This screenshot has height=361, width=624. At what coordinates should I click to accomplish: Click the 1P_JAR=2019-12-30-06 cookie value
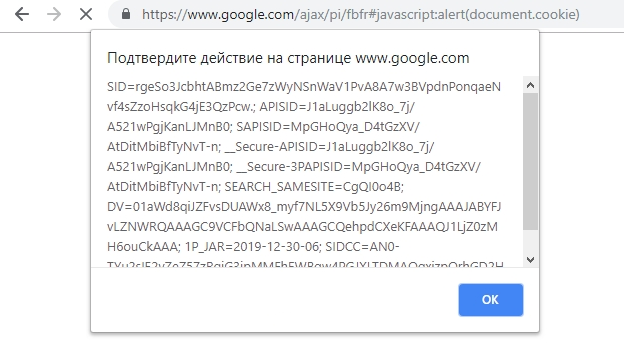click(252, 247)
